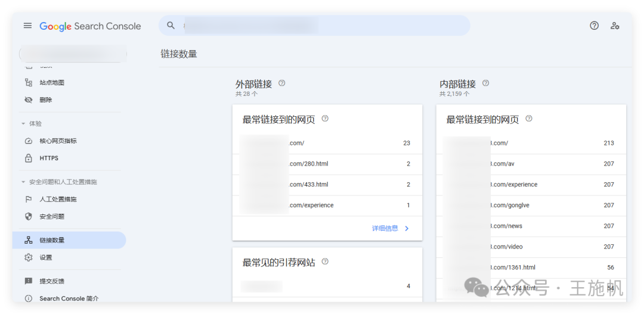Collapse 安全问题和人工处置措施 section
The width and height of the screenshot is (644, 314).
[23, 182]
